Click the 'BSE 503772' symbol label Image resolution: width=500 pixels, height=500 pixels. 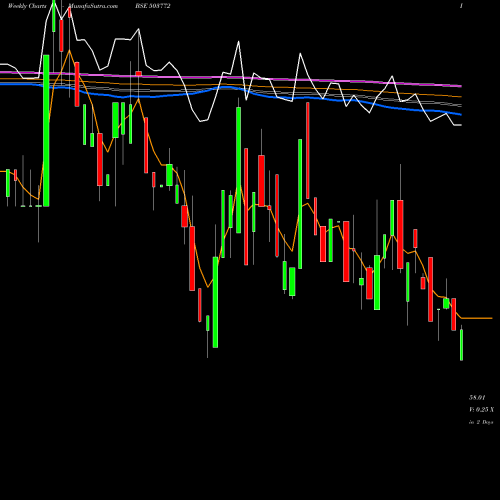click(153, 6)
